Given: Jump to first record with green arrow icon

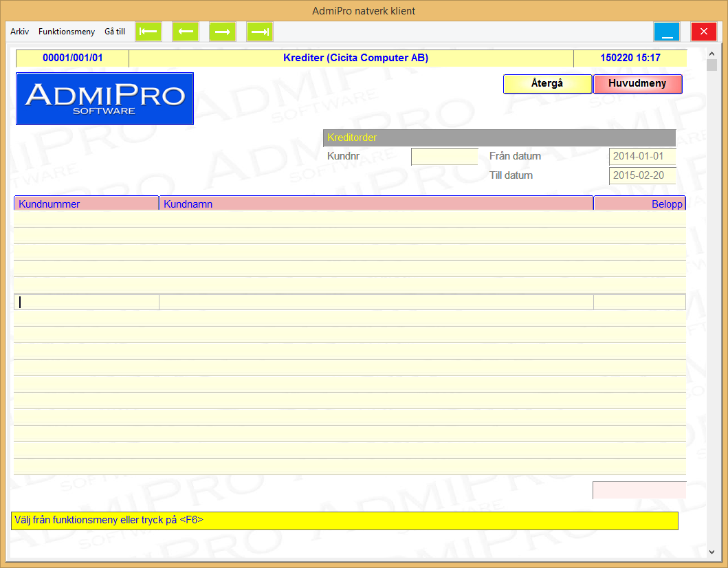Looking at the screenshot, I should click(x=148, y=32).
